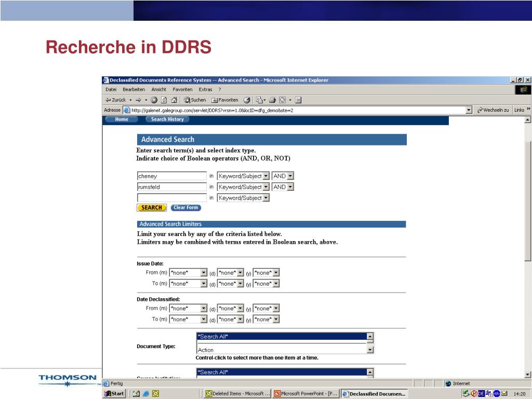532x399 pixels.
Task: Open Date Declassified To day dropdown
Action: coord(230,320)
